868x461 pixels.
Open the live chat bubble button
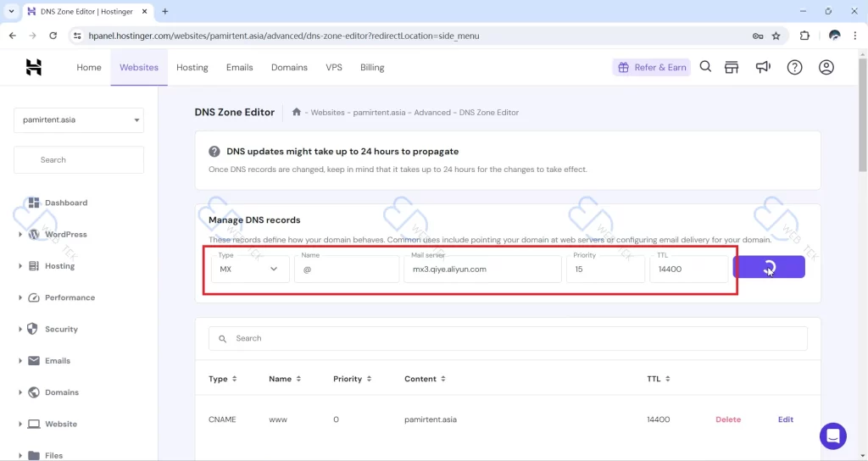coord(833,436)
